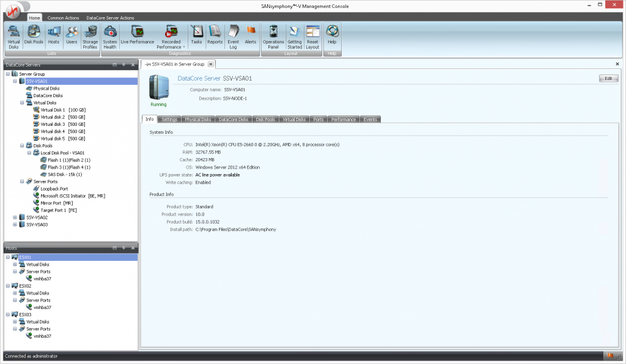Select Mirror Port [MR] in tree
Screen dimensions: 626x364
pyautogui.click(x=57, y=203)
